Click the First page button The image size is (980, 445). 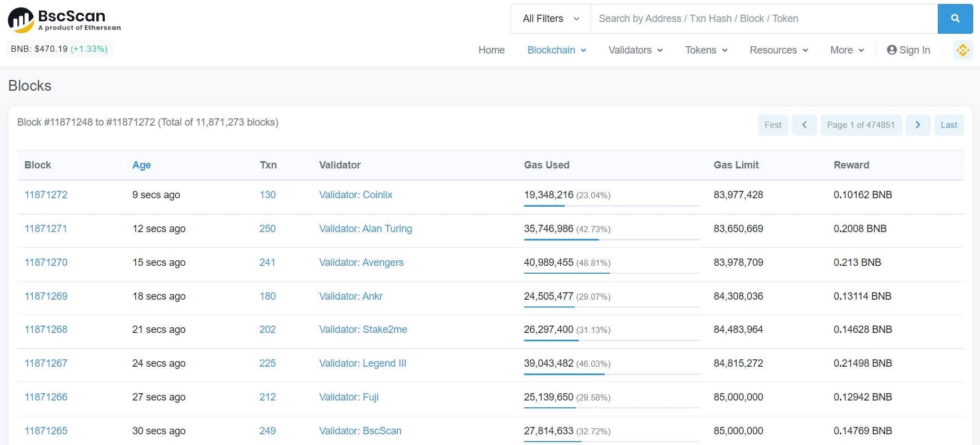pos(773,125)
